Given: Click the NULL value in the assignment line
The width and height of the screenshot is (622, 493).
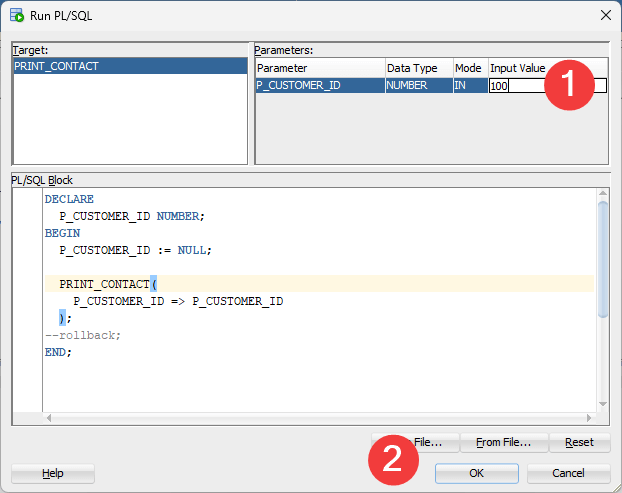Looking at the screenshot, I should coord(192,250).
